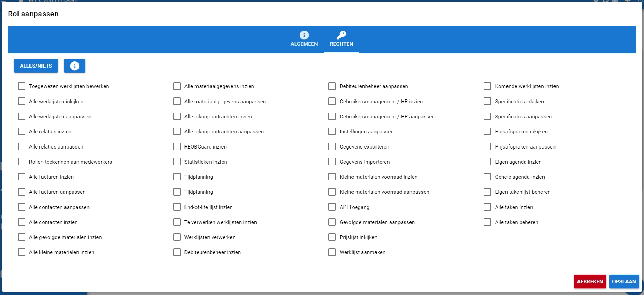Screen dimensions: 644x295
Task: Switch to the Algemeen tab
Action: point(304,39)
